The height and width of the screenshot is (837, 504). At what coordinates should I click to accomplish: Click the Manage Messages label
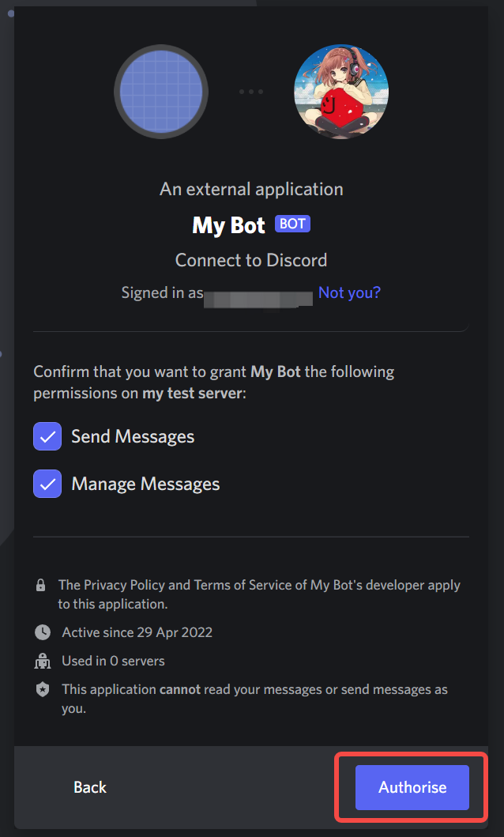coord(145,484)
